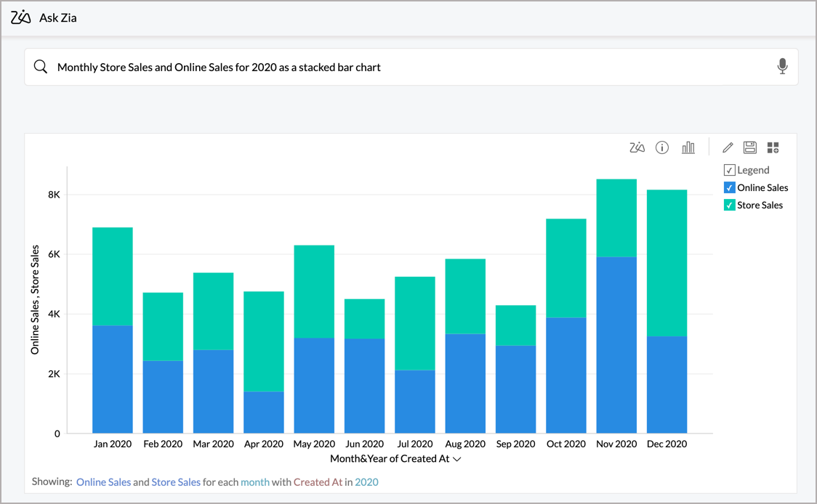Viewport: 817px width, 504px height.
Task: Save the report with the disk icon
Action: point(749,147)
